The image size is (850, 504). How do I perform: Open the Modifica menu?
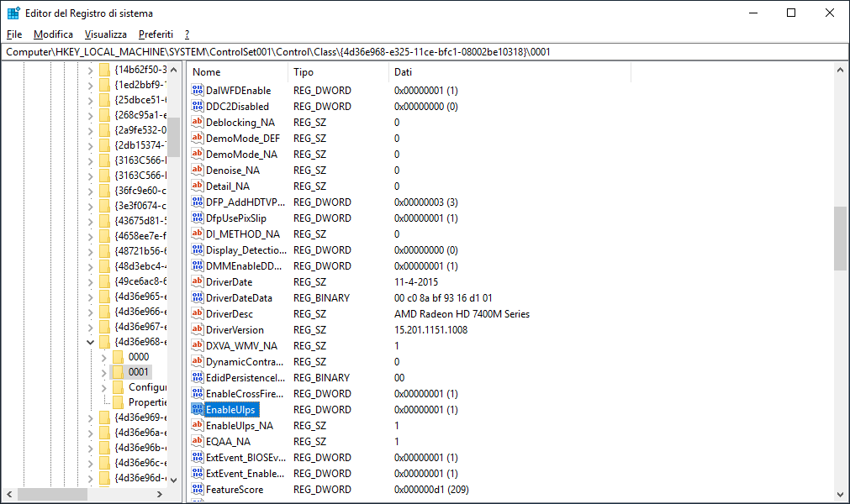(53, 34)
